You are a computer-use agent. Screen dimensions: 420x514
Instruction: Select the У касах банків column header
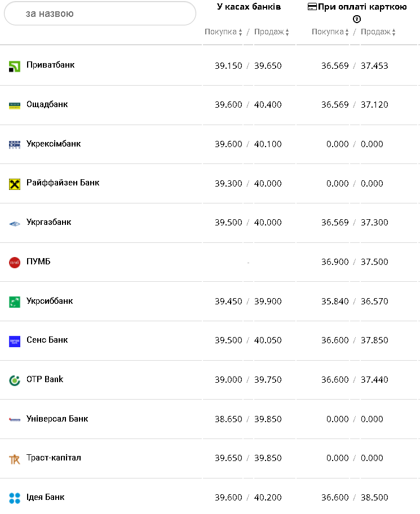pos(249,7)
